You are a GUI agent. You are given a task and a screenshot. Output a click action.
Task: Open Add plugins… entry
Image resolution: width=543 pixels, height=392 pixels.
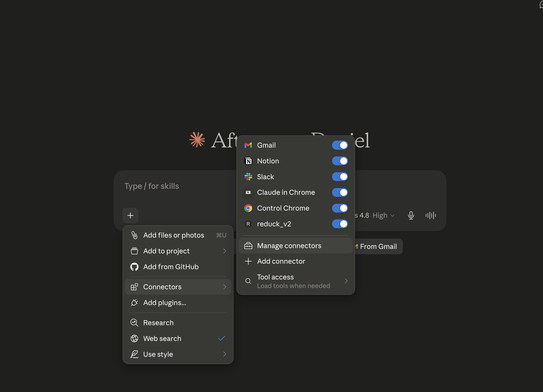coord(178,303)
